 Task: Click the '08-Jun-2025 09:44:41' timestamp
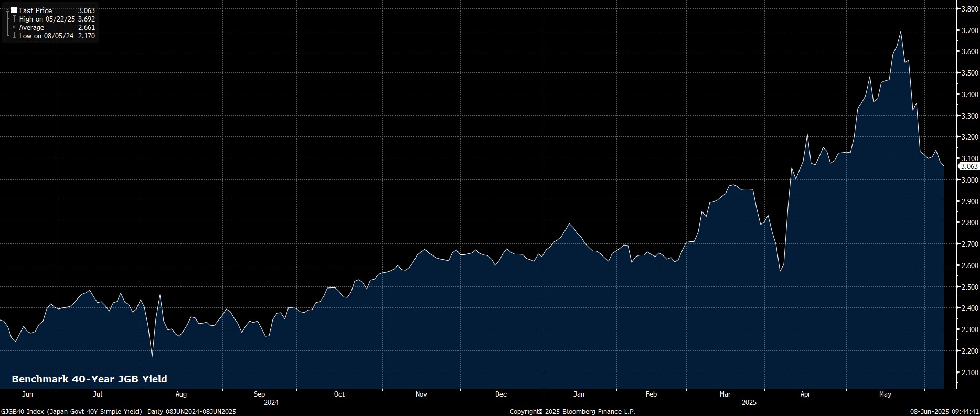[x=944, y=412]
